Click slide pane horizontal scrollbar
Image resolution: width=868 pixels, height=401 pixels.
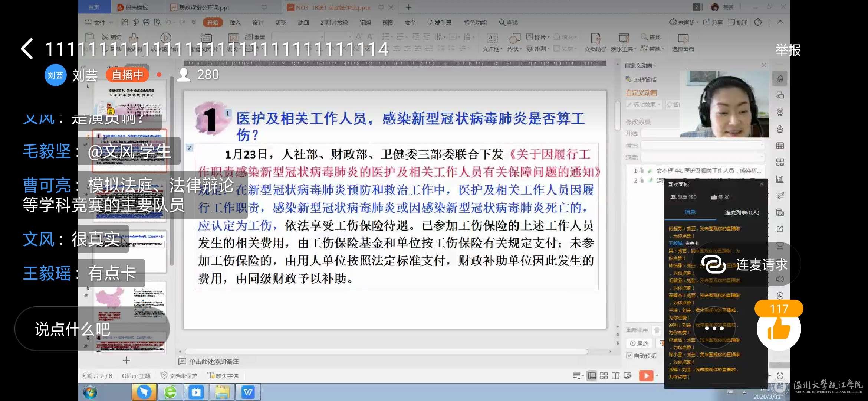pyautogui.click(x=386, y=351)
